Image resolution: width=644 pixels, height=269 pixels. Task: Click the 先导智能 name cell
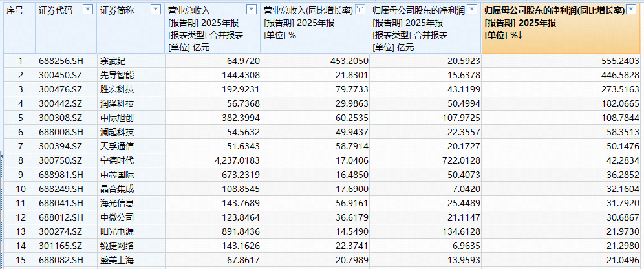(x=118, y=76)
